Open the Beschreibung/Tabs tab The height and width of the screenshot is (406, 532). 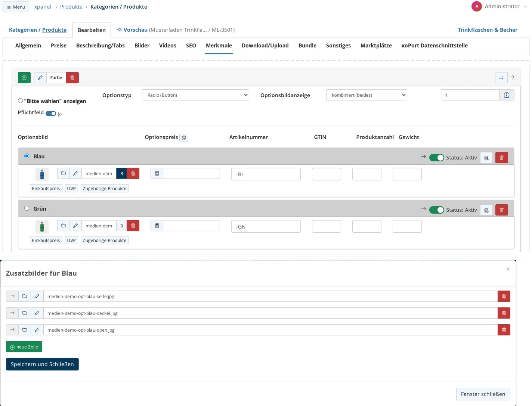[100, 46]
